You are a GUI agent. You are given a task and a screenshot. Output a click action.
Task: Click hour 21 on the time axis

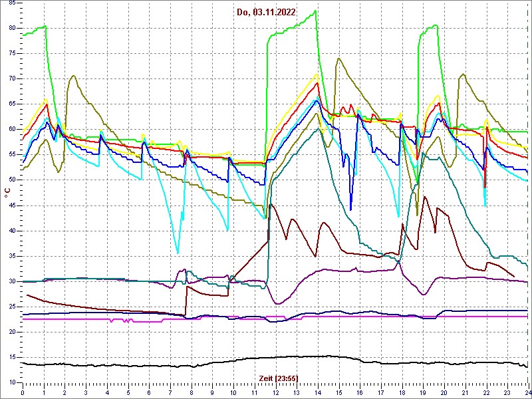click(x=465, y=392)
